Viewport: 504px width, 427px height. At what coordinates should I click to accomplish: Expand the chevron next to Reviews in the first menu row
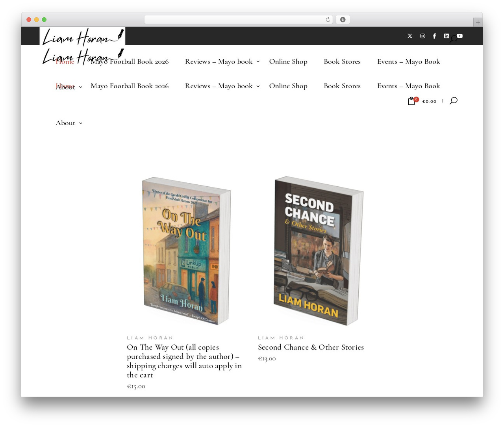(258, 62)
